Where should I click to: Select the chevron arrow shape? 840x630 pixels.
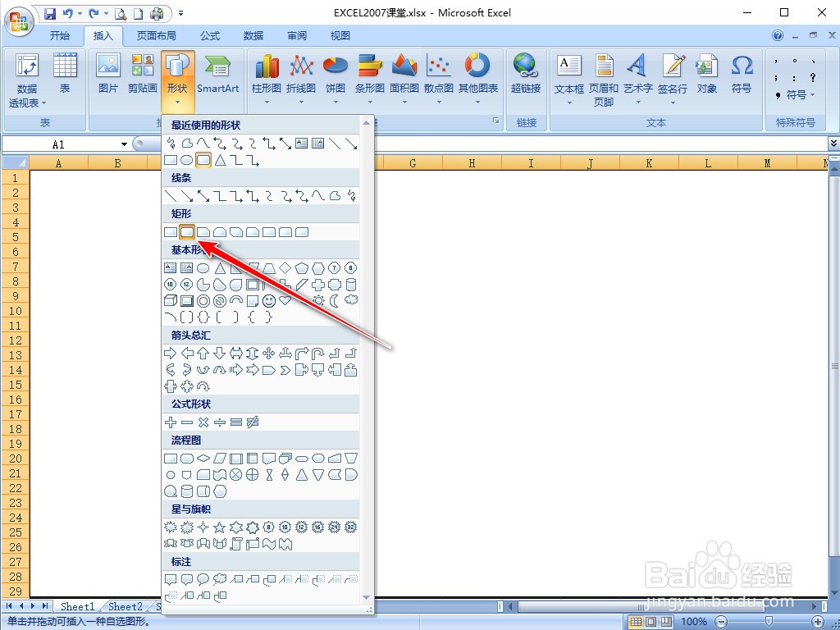coord(285,370)
